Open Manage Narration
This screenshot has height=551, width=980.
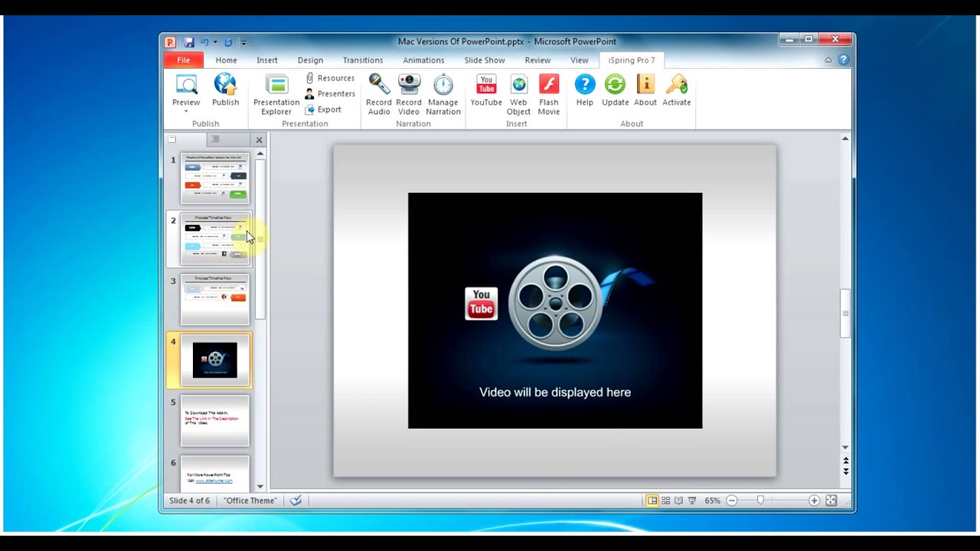click(x=443, y=94)
